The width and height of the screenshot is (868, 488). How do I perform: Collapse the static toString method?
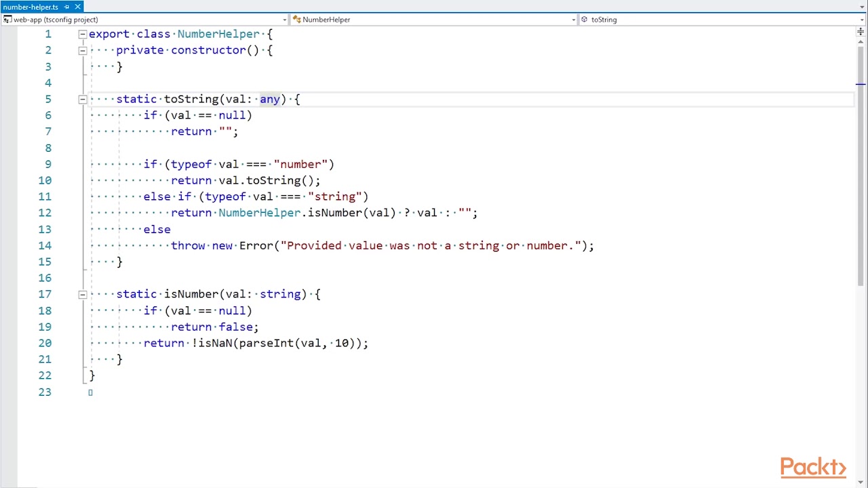[82, 99]
